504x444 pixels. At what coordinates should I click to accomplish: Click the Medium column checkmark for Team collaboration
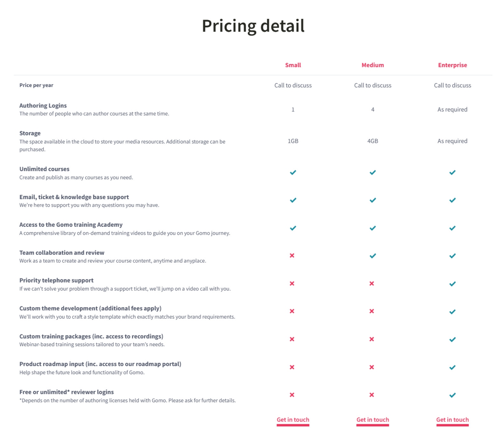click(372, 255)
